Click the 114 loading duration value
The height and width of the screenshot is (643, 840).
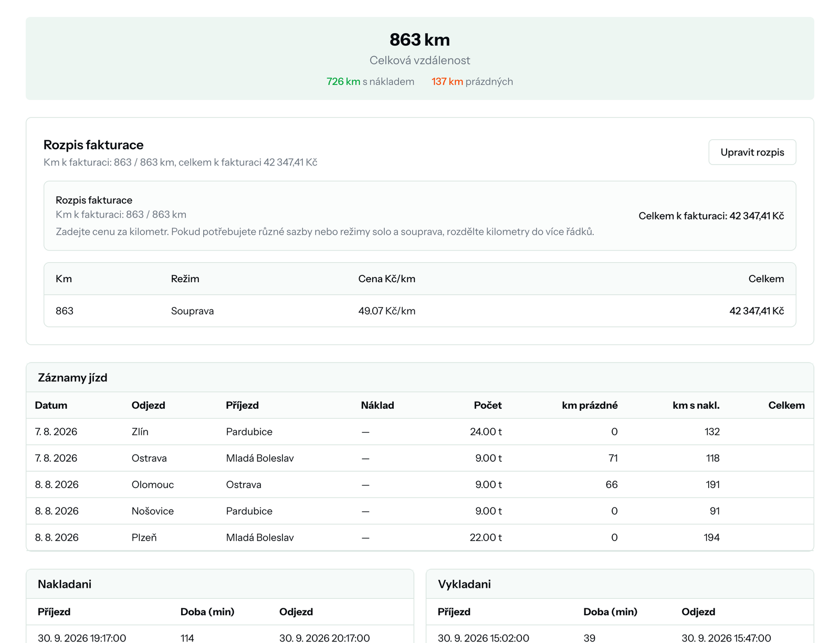coord(187,638)
